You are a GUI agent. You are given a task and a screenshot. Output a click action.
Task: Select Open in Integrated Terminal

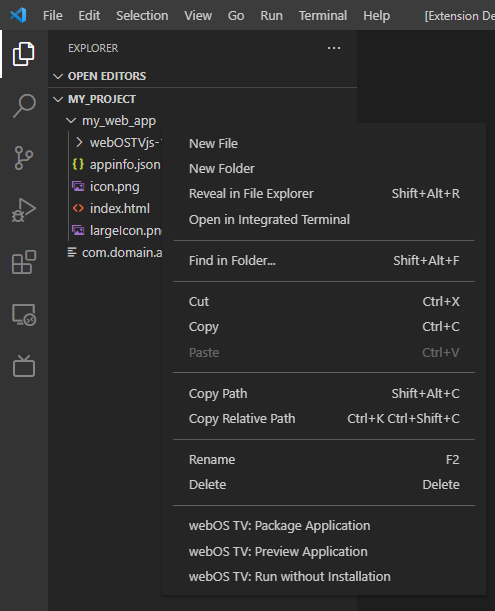[x=324, y=220]
